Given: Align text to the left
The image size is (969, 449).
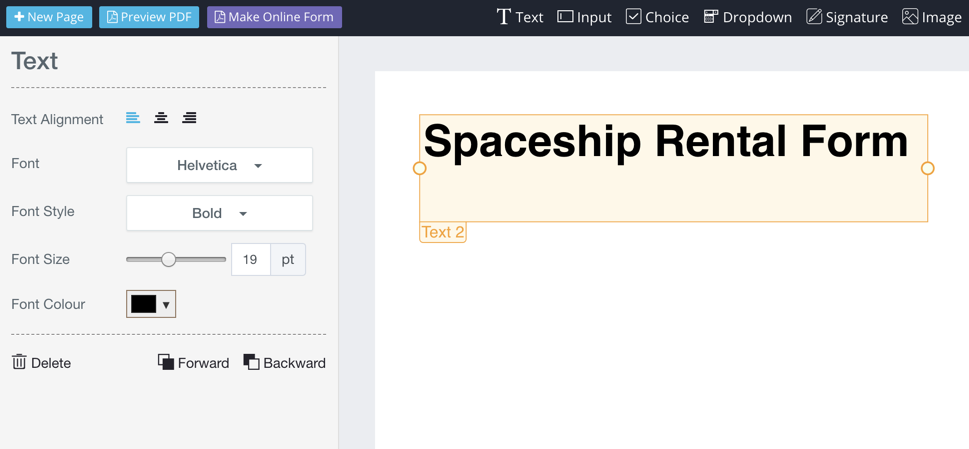Looking at the screenshot, I should point(133,119).
